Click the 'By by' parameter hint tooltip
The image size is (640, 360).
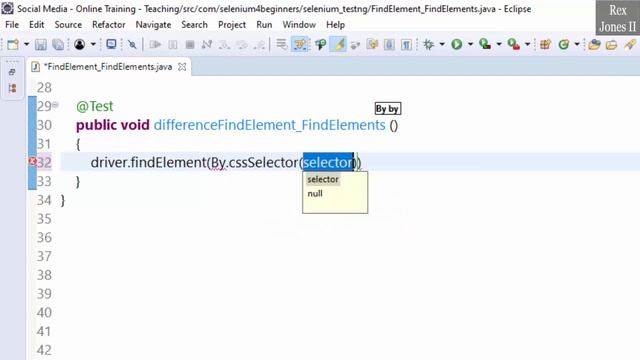coord(388,109)
